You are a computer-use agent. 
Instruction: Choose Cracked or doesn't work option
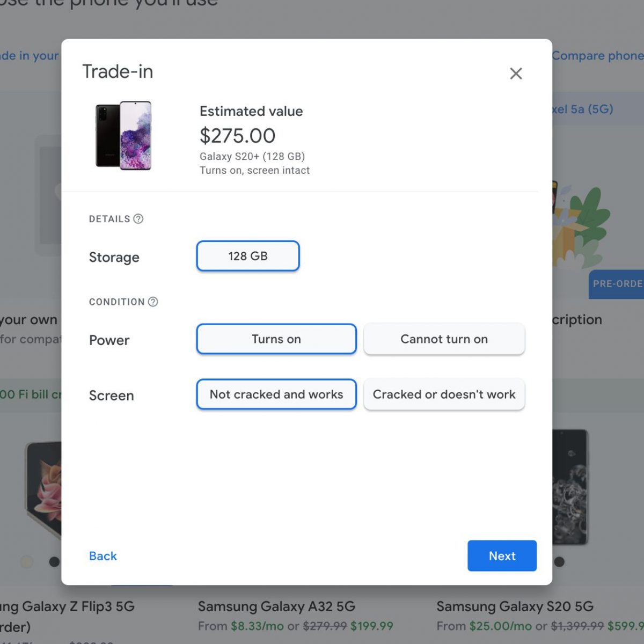[444, 394]
